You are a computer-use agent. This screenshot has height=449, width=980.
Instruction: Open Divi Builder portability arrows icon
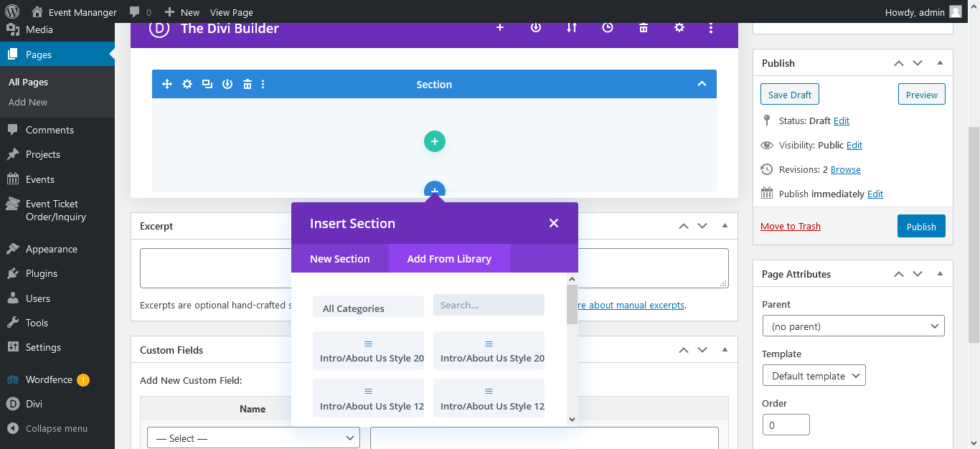click(572, 27)
